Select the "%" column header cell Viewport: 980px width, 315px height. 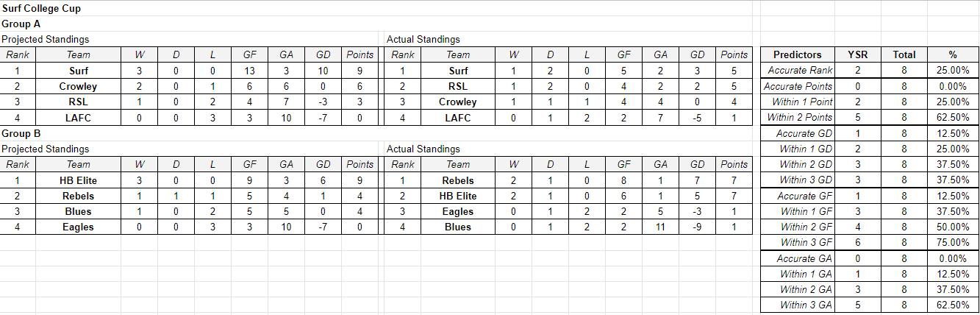tap(953, 54)
